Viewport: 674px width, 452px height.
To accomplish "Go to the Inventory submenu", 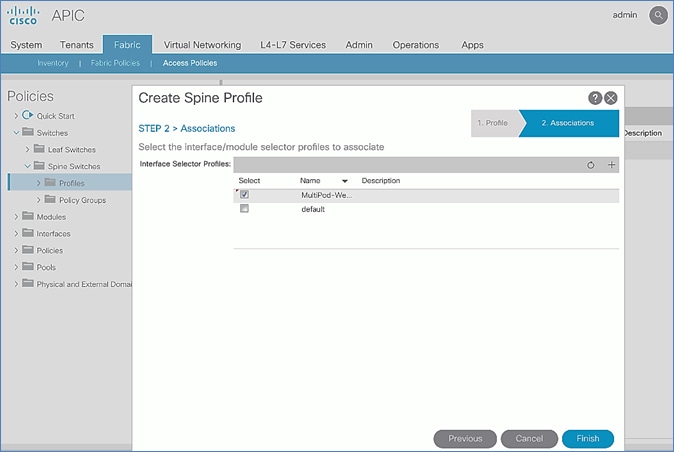I will point(53,63).
